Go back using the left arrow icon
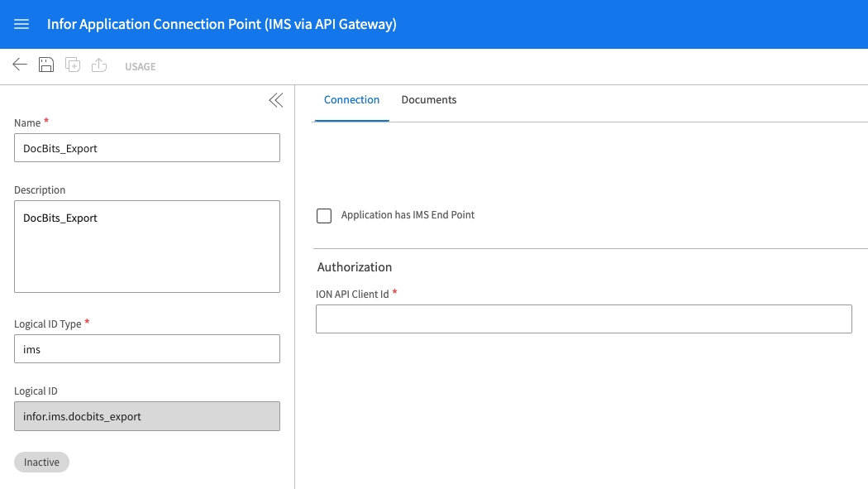This screenshot has height=489, width=868. tap(20, 65)
